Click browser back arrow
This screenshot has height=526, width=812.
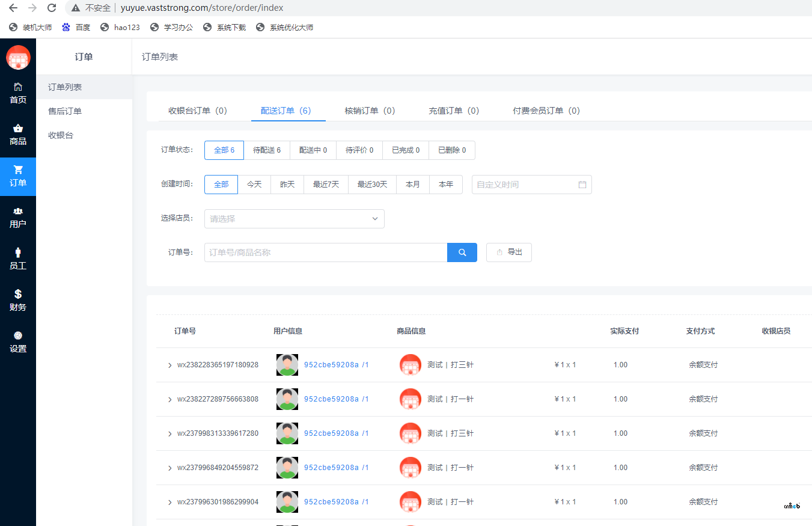(13, 8)
